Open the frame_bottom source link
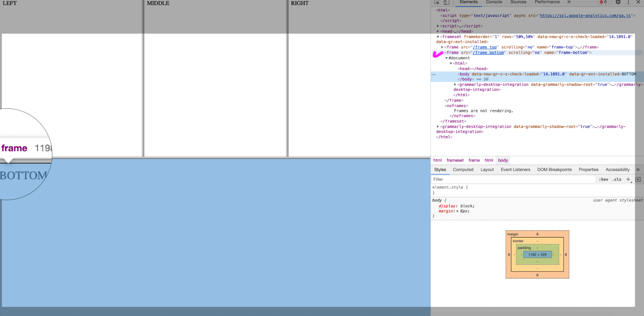The width and height of the screenshot is (644, 316). point(488,53)
